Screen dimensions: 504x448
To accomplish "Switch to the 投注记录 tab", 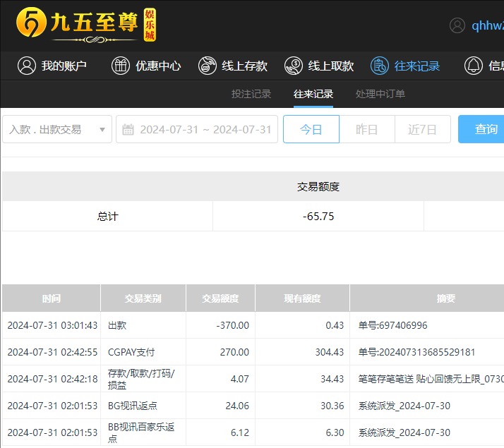I will [x=251, y=94].
